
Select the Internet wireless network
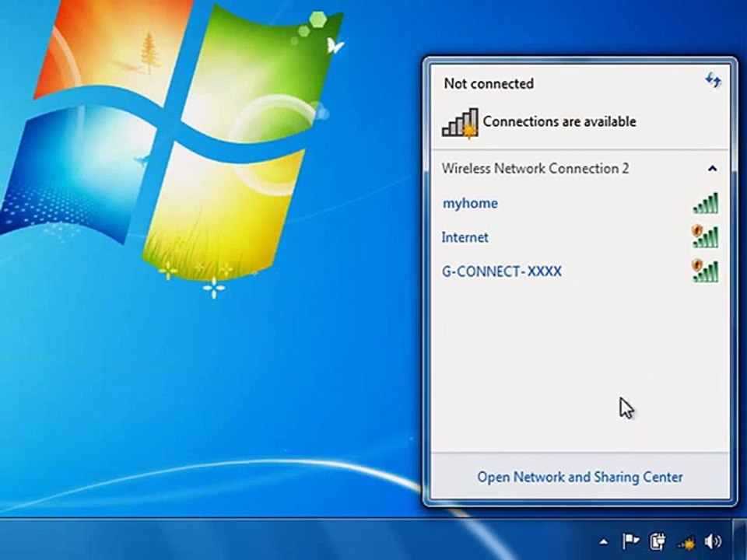pos(580,237)
